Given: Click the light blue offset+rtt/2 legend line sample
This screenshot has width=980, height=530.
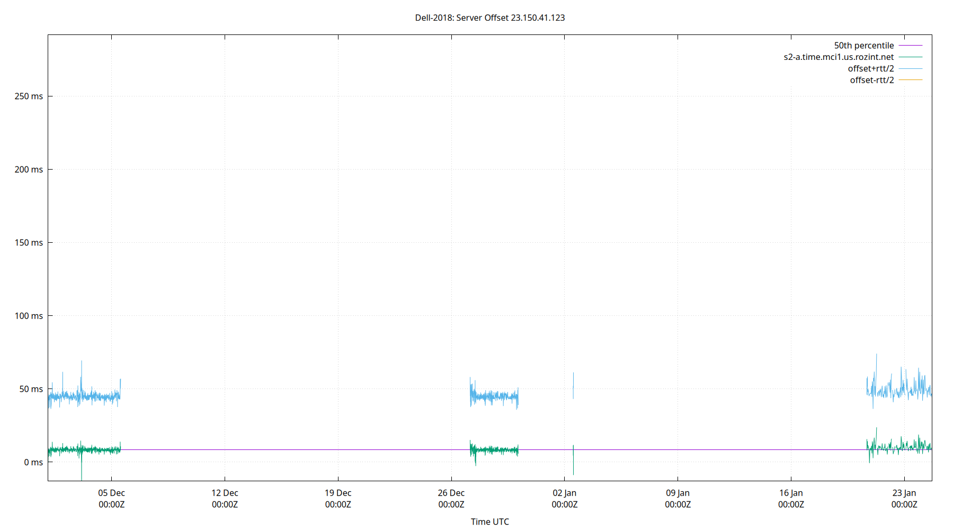Looking at the screenshot, I should coord(911,69).
